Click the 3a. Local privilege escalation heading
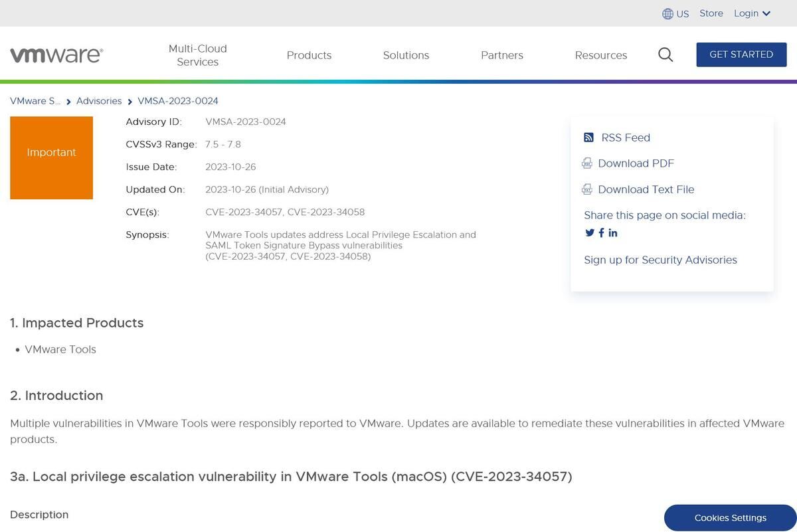 291,477
